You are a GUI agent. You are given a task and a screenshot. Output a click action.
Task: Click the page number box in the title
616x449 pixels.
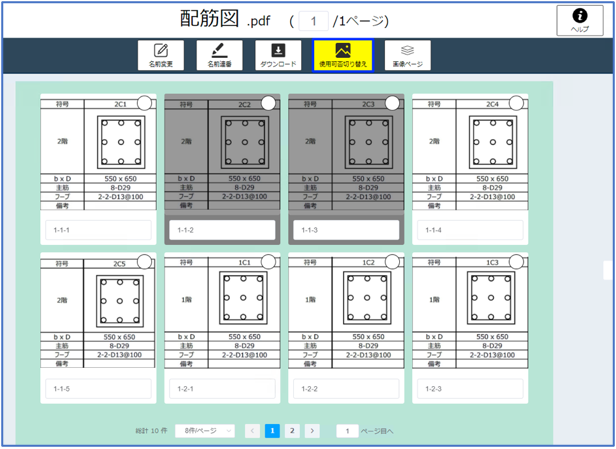point(314,20)
